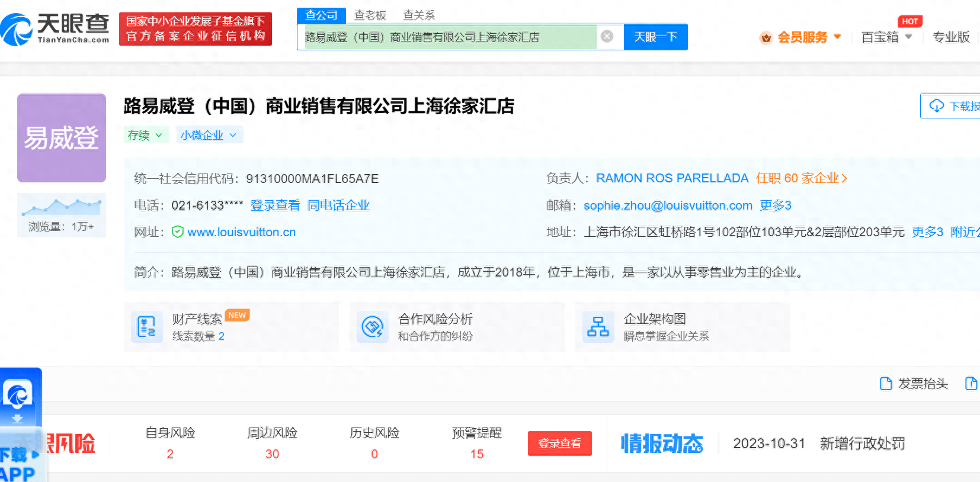
Task: Click the 会员服务 crown icon
Action: point(766,38)
